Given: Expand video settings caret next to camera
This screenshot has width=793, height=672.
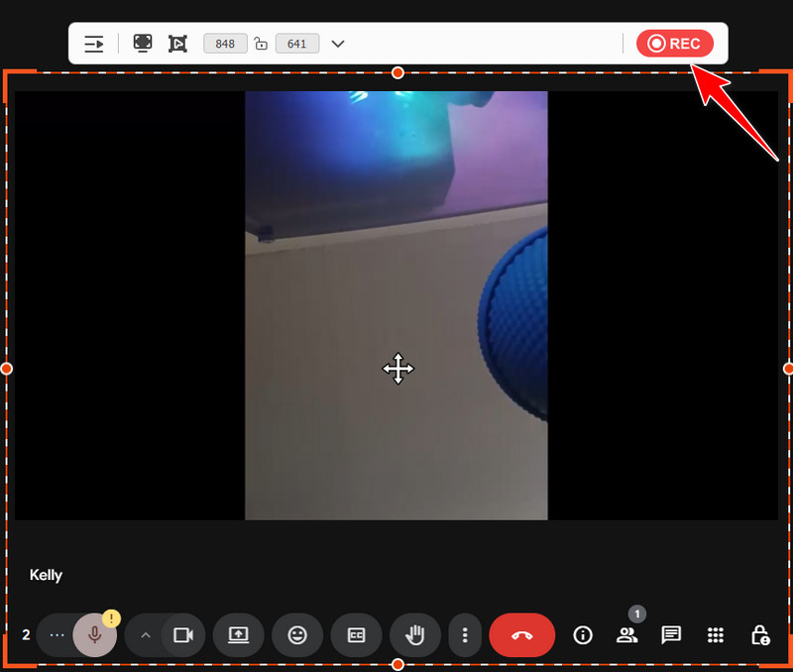Looking at the screenshot, I should pyautogui.click(x=146, y=635).
